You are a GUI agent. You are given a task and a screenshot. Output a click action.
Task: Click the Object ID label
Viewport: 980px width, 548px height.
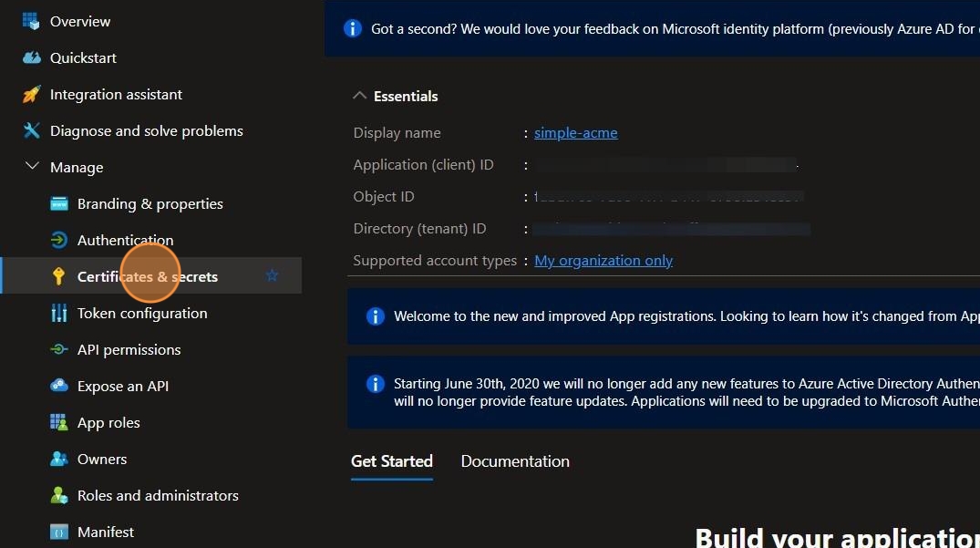384,196
